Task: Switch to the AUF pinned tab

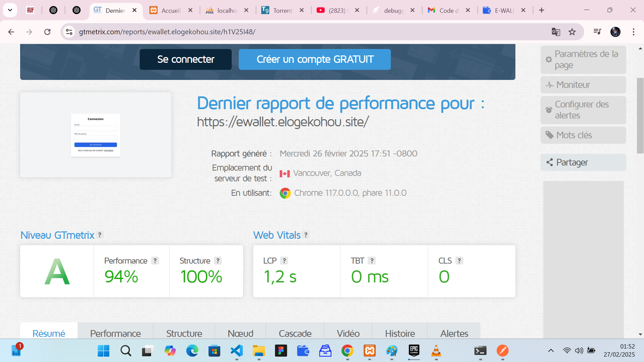Action: 31,10
